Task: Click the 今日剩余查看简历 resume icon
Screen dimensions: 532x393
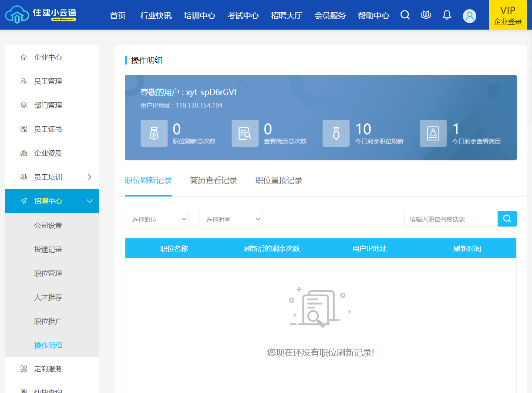Action: click(x=433, y=133)
